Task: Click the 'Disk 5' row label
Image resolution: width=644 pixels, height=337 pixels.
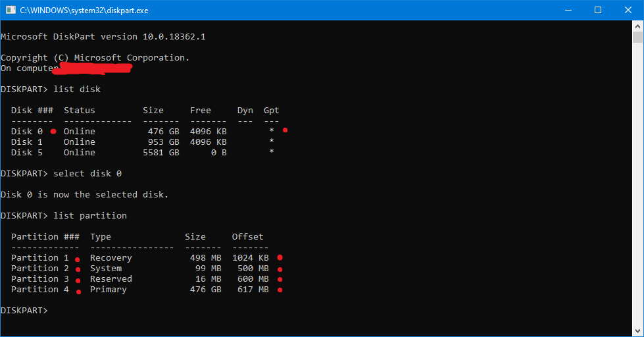Action: pyautogui.click(x=27, y=153)
